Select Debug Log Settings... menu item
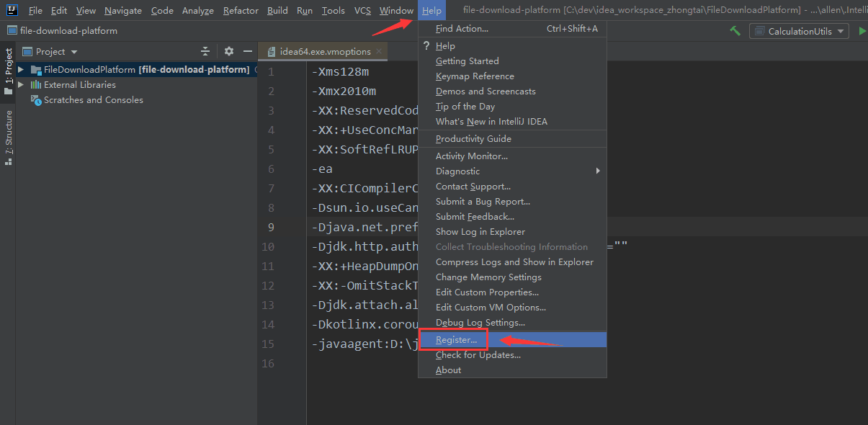This screenshot has height=425, width=868. [x=512, y=323]
